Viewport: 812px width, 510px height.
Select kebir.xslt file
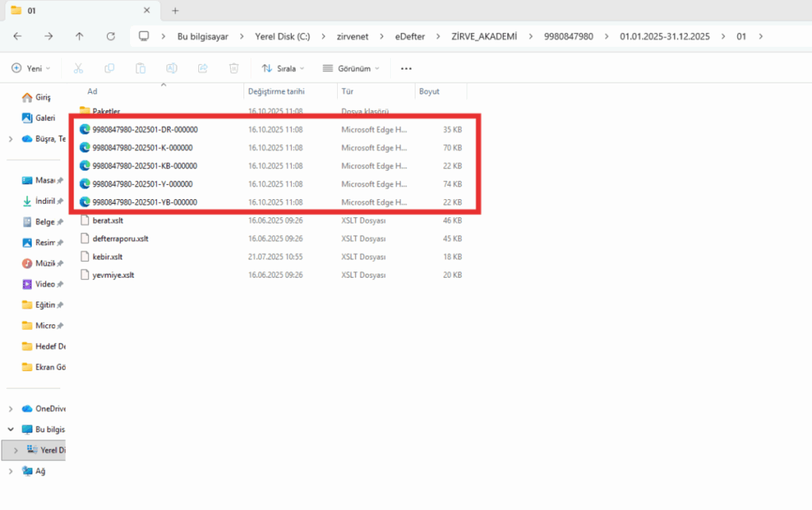(107, 256)
